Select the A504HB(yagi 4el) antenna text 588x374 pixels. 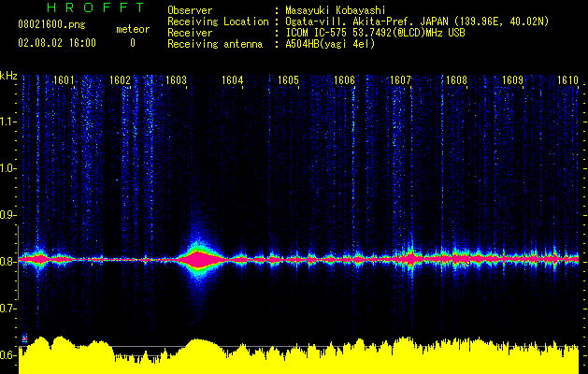point(330,44)
